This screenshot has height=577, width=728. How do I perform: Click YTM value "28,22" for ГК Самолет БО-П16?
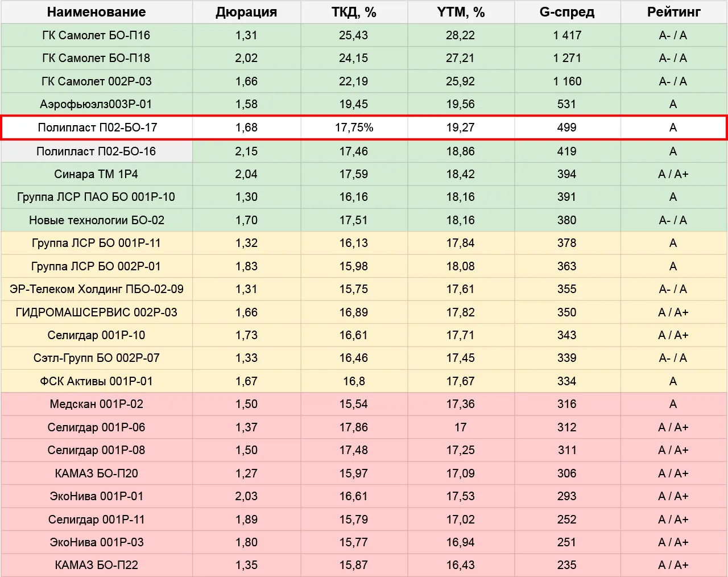pos(461,35)
